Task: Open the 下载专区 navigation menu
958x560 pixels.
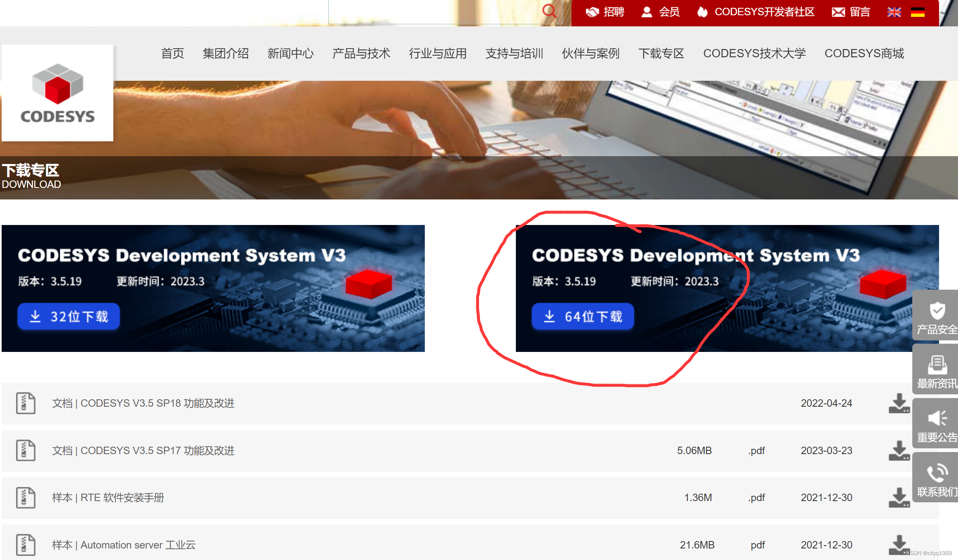Action: (x=661, y=54)
